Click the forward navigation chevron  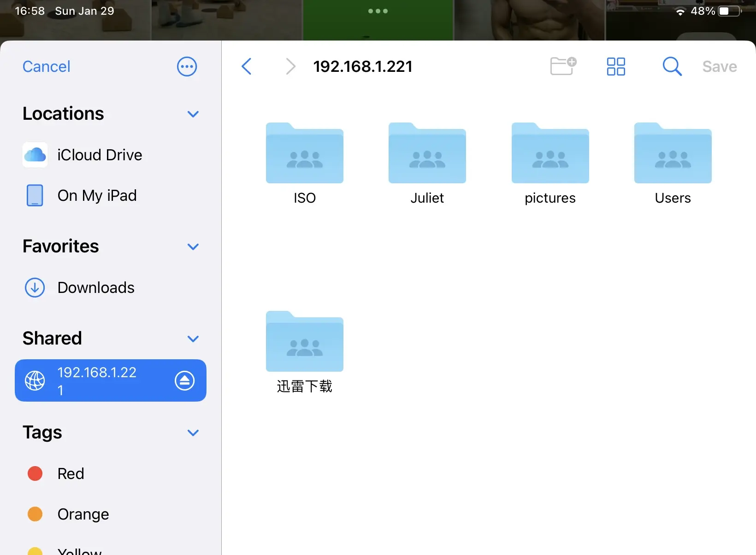coord(290,66)
